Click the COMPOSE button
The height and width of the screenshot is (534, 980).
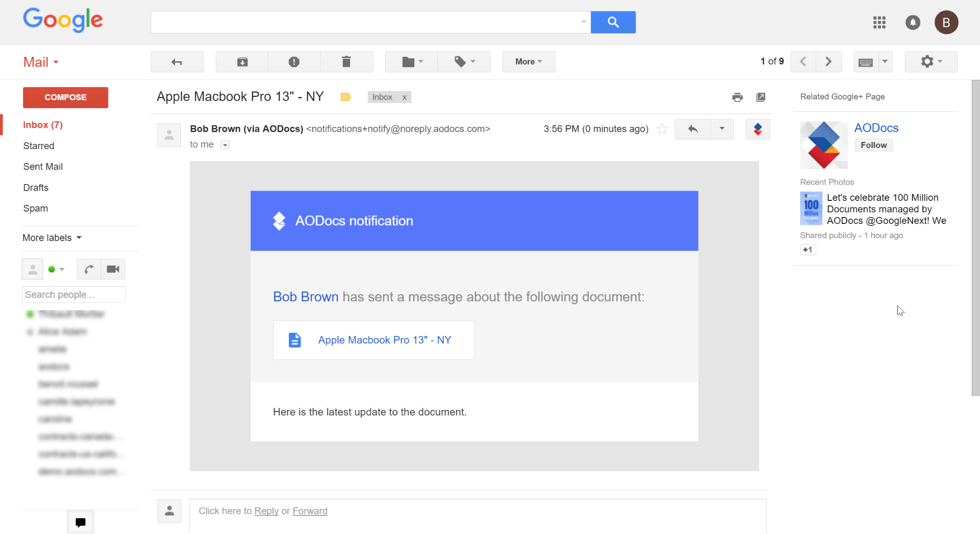coord(66,97)
